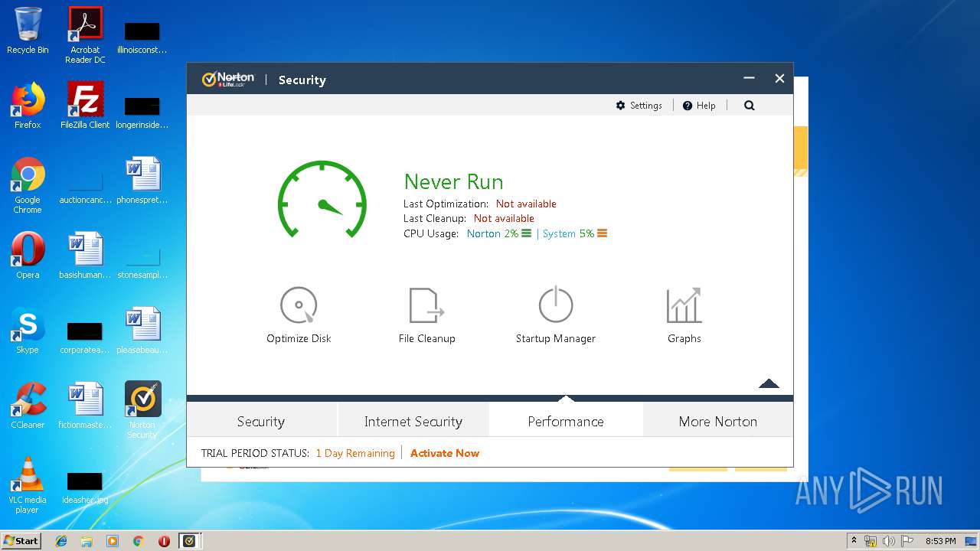980x551 pixels.
Task: Click the green performance gauge
Action: pos(322,200)
